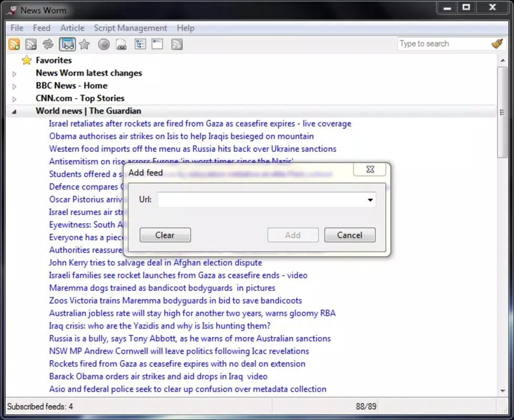514x420 pixels.
Task: Click the vertical scrollbar thumb
Action: 502,112
